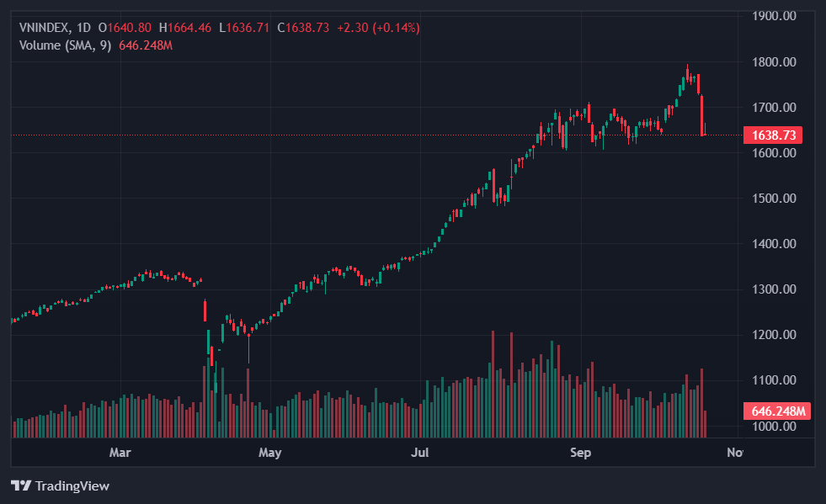
Task: Click the latest red candlestick on the chart
Action: [x=704, y=130]
